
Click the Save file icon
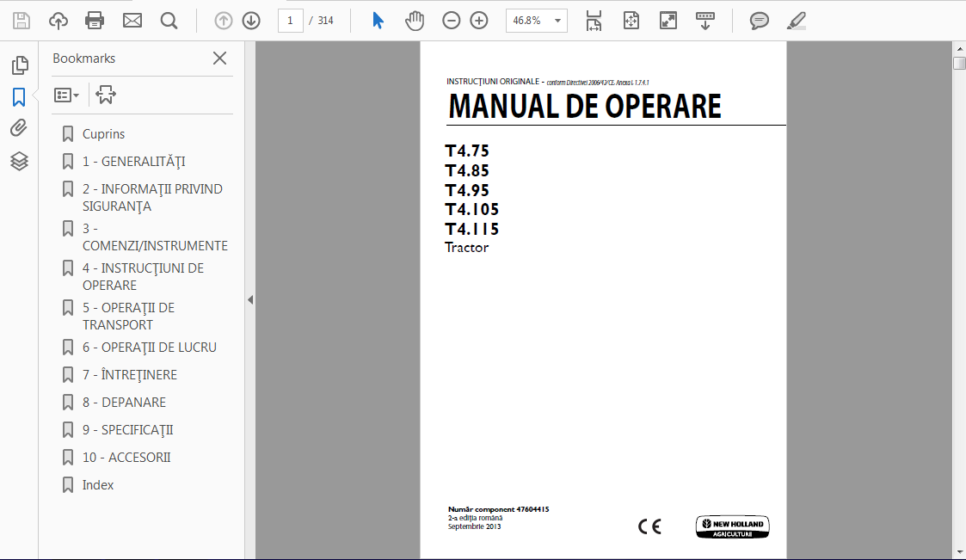(22, 21)
